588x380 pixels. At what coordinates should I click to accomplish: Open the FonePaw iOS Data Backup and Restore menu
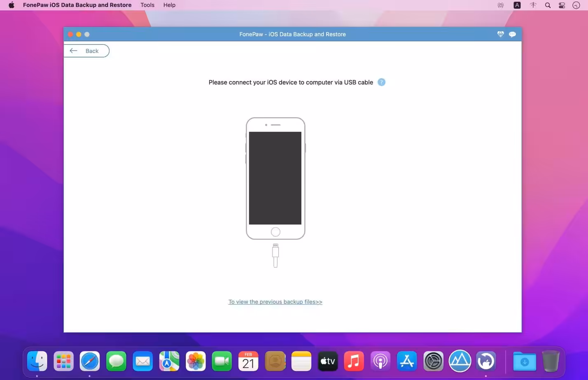point(77,5)
